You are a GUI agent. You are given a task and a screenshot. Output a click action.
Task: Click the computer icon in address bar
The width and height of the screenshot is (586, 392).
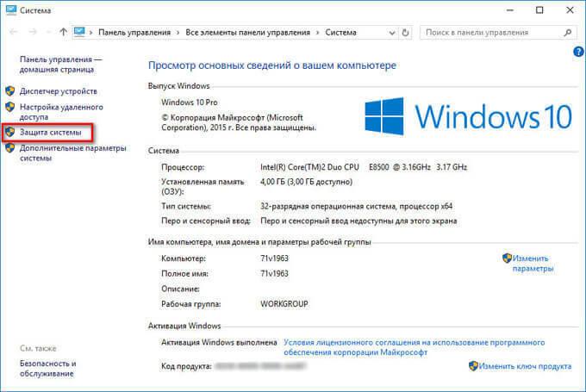(79, 32)
